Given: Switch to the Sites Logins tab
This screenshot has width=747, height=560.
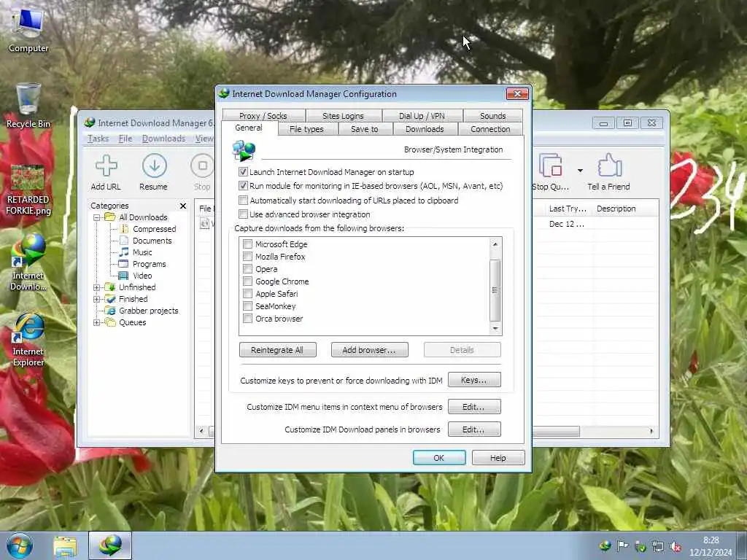Looking at the screenshot, I should coord(343,116).
